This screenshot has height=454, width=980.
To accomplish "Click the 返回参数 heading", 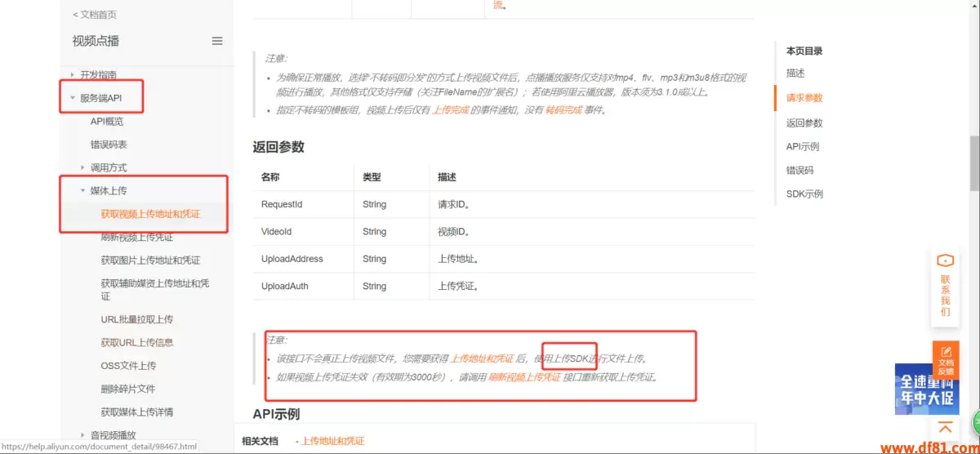I will tap(278, 147).
